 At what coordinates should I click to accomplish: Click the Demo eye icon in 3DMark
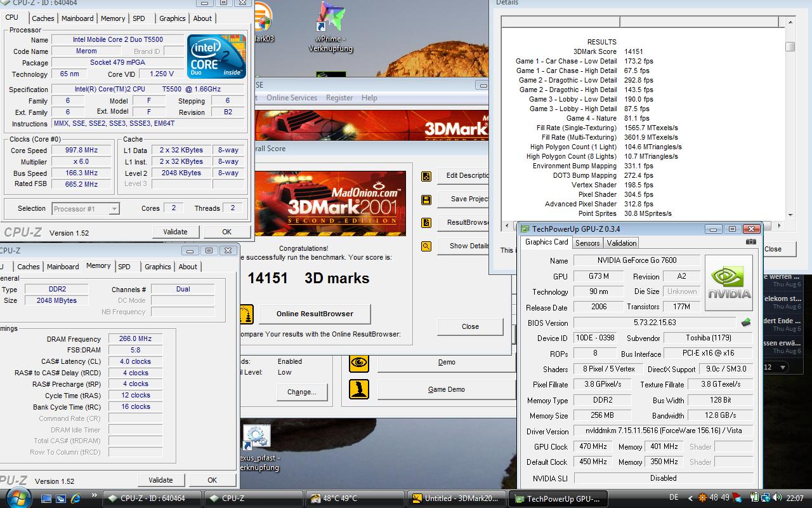359,362
